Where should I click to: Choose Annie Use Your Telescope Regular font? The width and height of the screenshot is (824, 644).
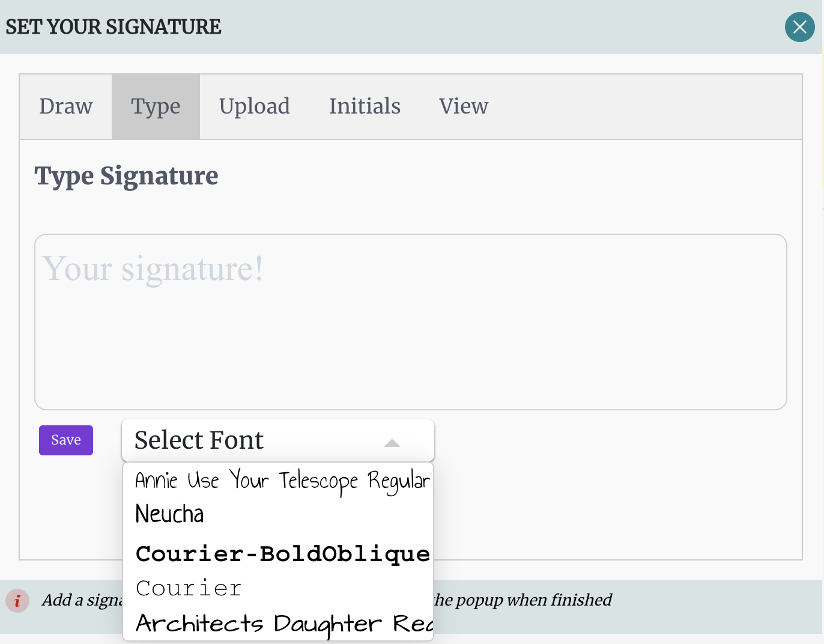point(278,480)
